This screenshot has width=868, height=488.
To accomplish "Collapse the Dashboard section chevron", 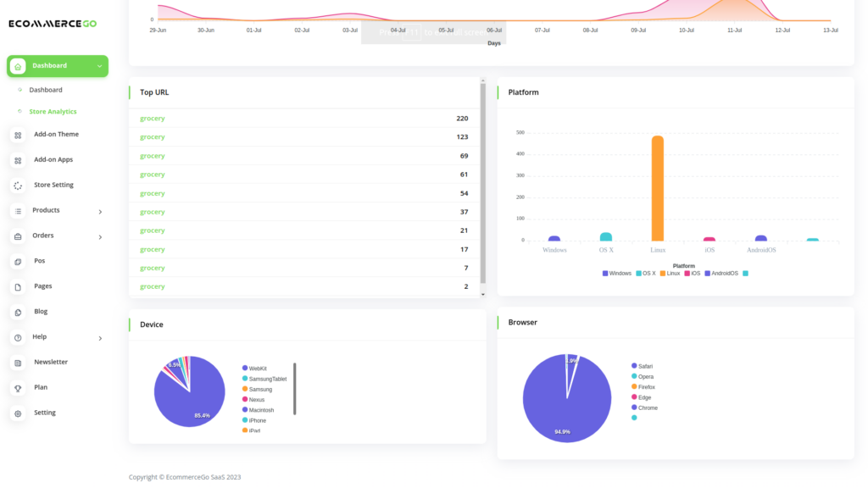I will tap(99, 65).
